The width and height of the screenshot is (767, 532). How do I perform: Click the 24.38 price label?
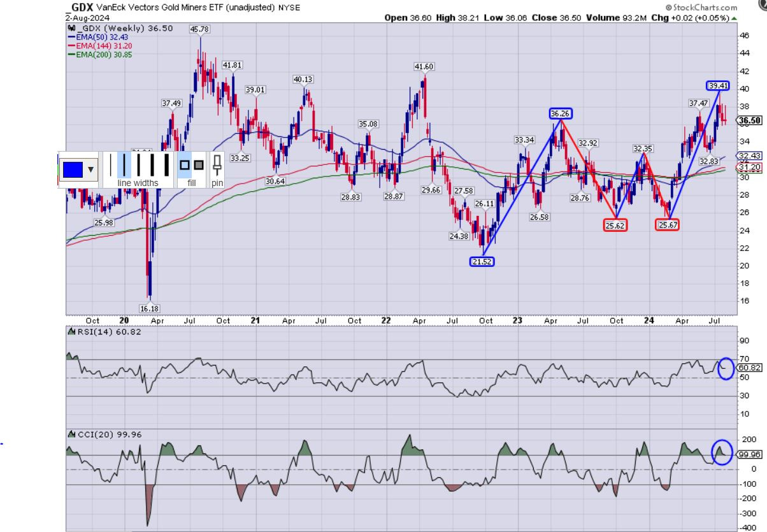[x=459, y=236]
